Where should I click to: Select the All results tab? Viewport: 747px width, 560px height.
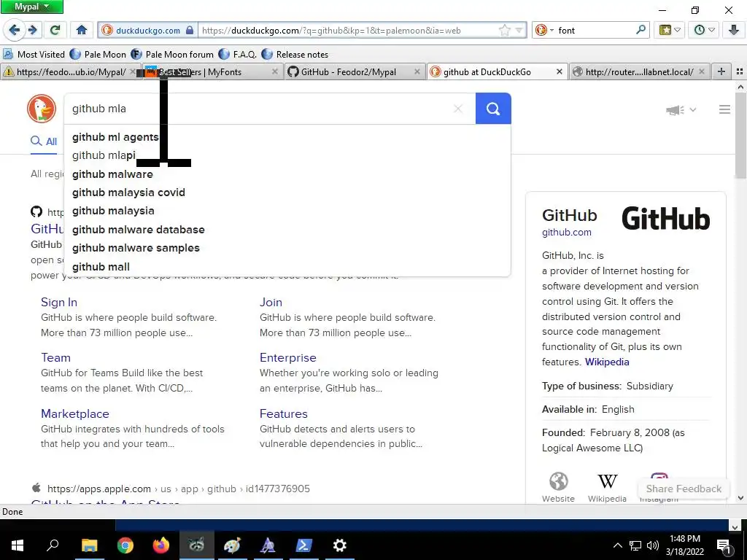44,141
